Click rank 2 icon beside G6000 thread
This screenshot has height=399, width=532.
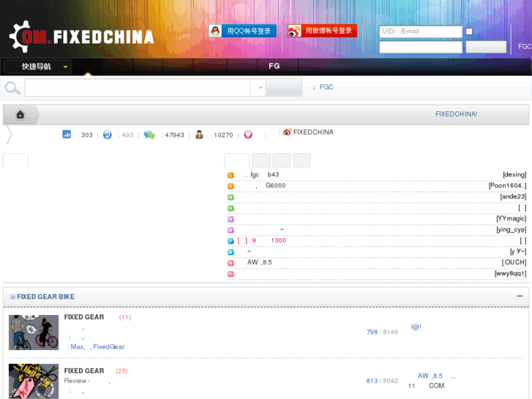(231, 186)
